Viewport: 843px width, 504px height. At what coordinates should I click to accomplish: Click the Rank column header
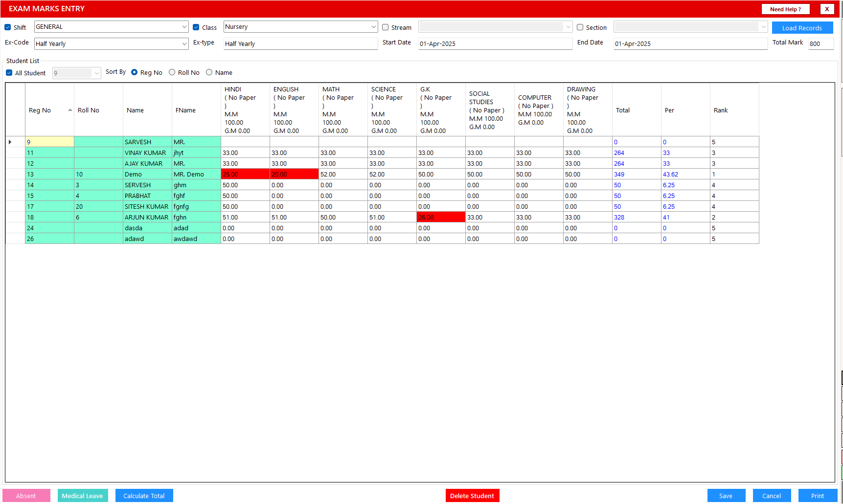(734, 110)
